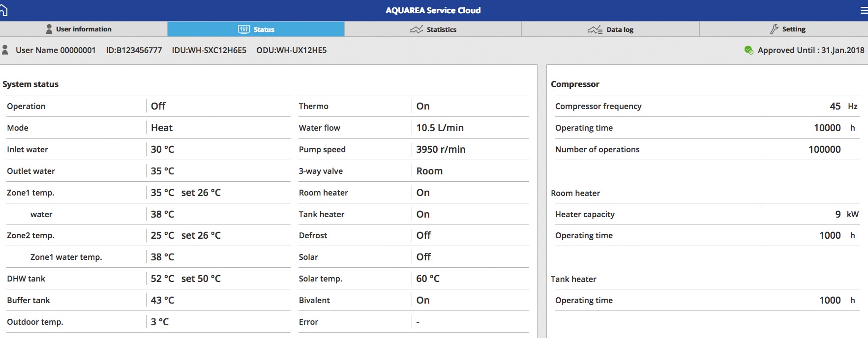This screenshot has width=868, height=338.
Task: Click the ODU:WH-UX12HE5 label
Action: (291, 50)
